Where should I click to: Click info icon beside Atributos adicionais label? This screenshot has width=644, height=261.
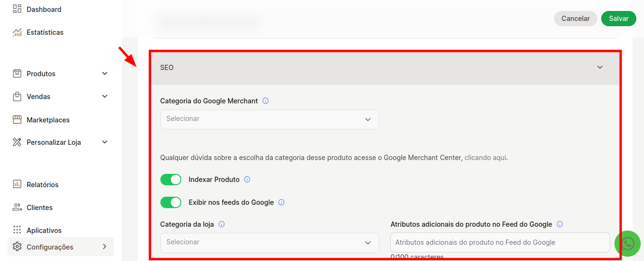coord(560,224)
